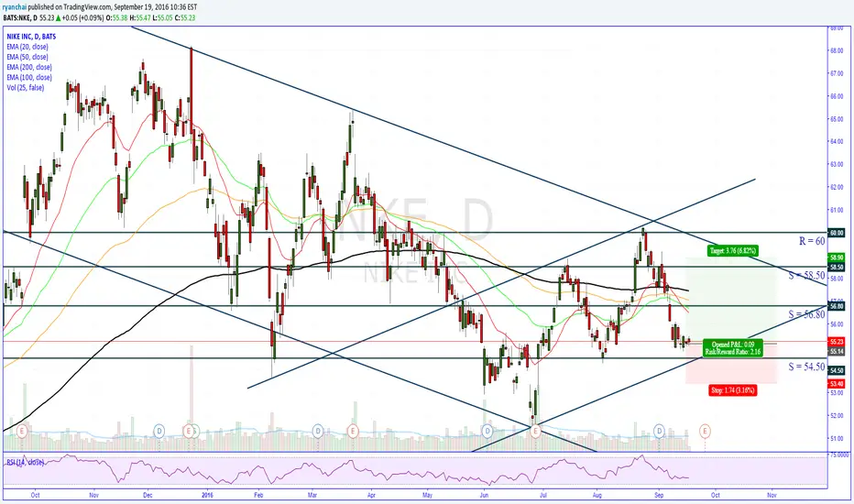Click the dividend D marker in early September
The height and width of the screenshot is (504, 854).
pos(659,431)
